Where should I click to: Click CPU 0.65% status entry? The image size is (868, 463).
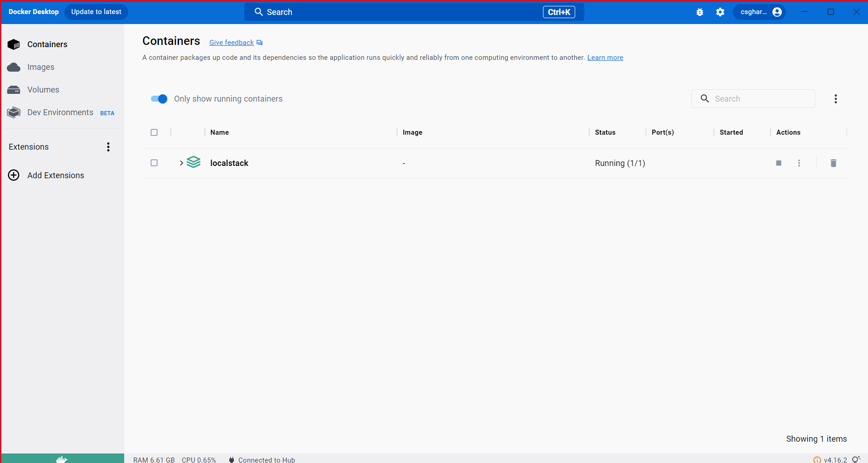click(x=199, y=460)
